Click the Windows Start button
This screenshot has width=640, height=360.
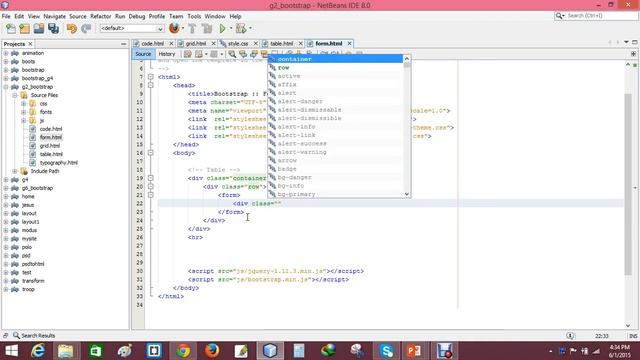[x=11, y=351]
